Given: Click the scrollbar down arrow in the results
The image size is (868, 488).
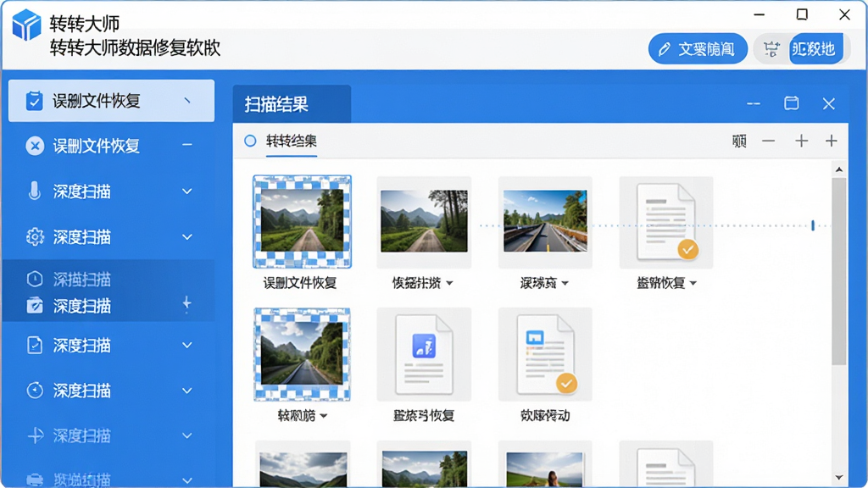Looking at the screenshot, I should click(x=839, y=477).
